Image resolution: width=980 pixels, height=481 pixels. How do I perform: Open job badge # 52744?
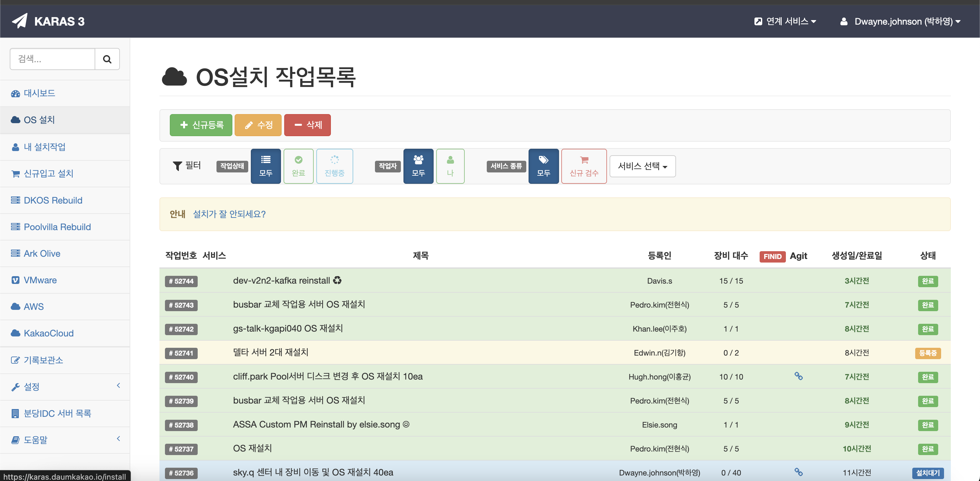pos(181,281)
